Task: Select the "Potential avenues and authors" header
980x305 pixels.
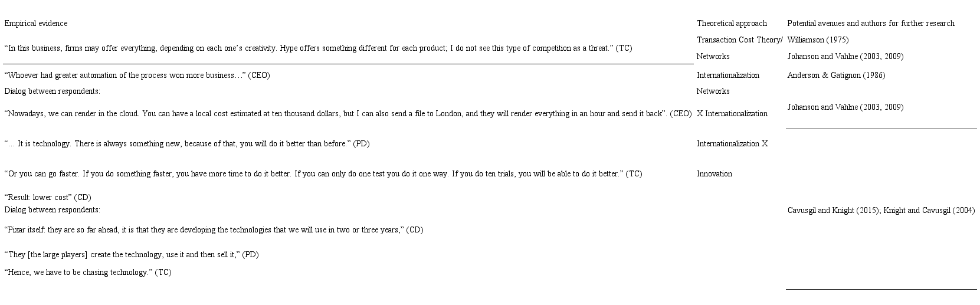Action: click(x=870, y=24)
